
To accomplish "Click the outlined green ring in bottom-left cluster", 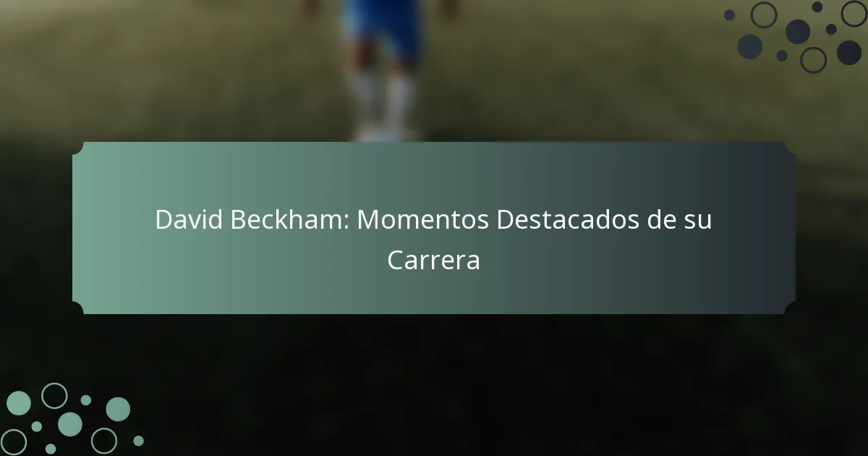I will pos(54,396).
